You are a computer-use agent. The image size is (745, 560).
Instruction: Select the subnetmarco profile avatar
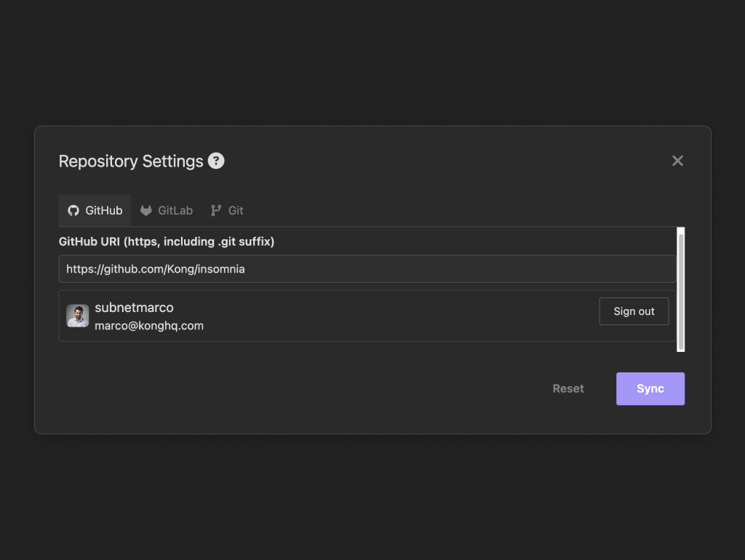point(77,316)
